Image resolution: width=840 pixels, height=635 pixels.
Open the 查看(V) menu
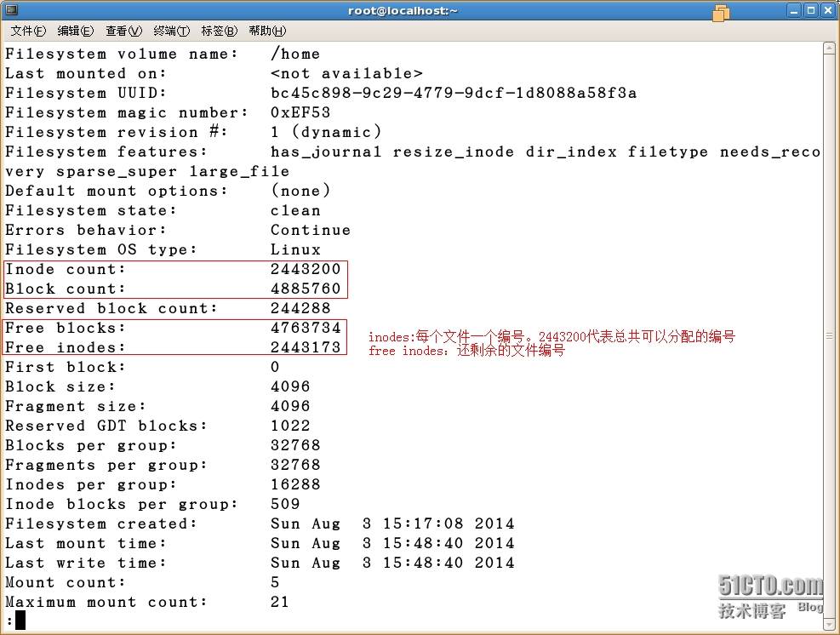[x=123, y=31]
